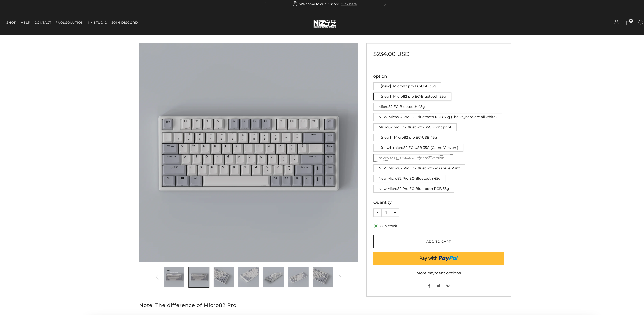Click the search magnifier icon

click(x=641, y=22)
